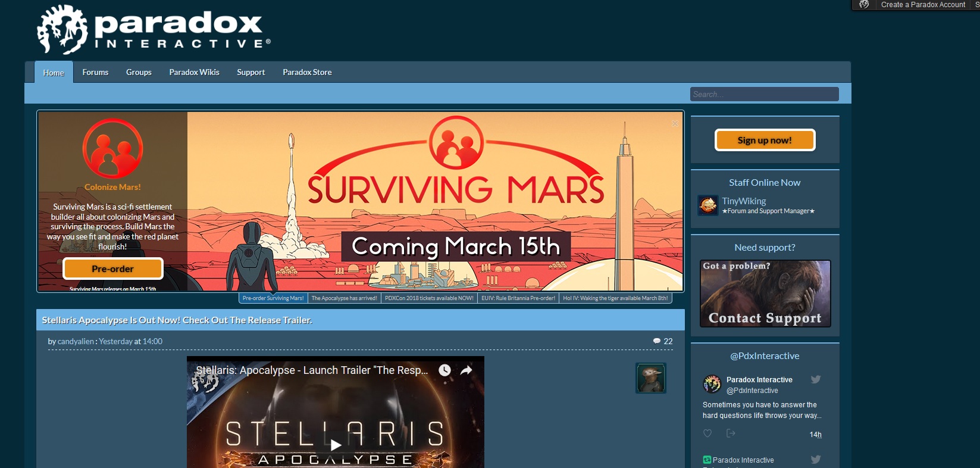
Task: Go to the Forums tab
Action: (95, 72)
